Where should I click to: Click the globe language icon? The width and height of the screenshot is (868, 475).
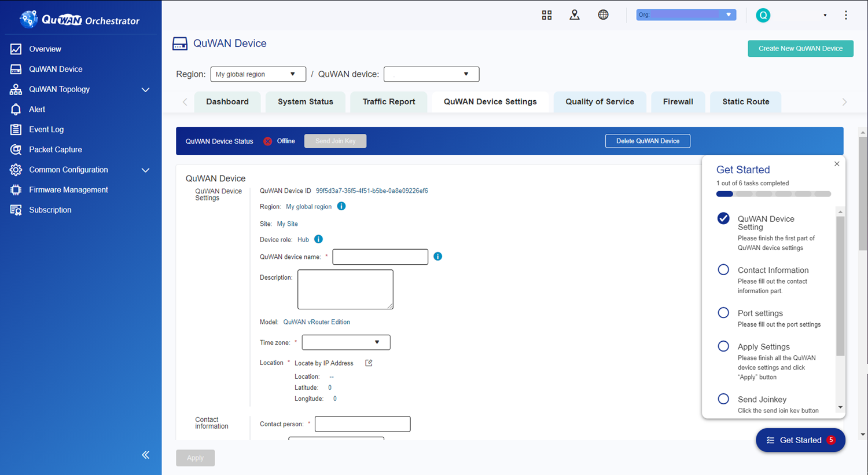(603, 15)
